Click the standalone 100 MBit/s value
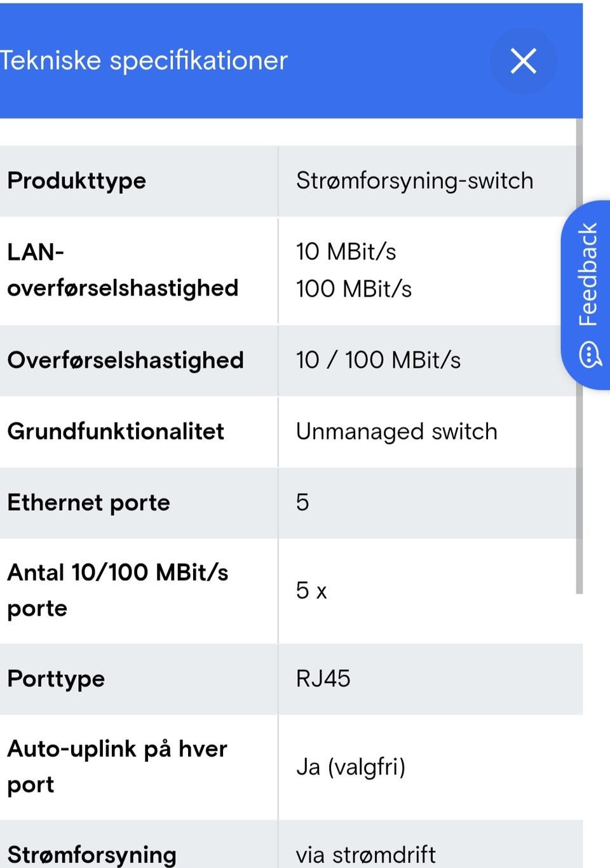The width and height of the screenshot is (610, 868). pos(354,289)
